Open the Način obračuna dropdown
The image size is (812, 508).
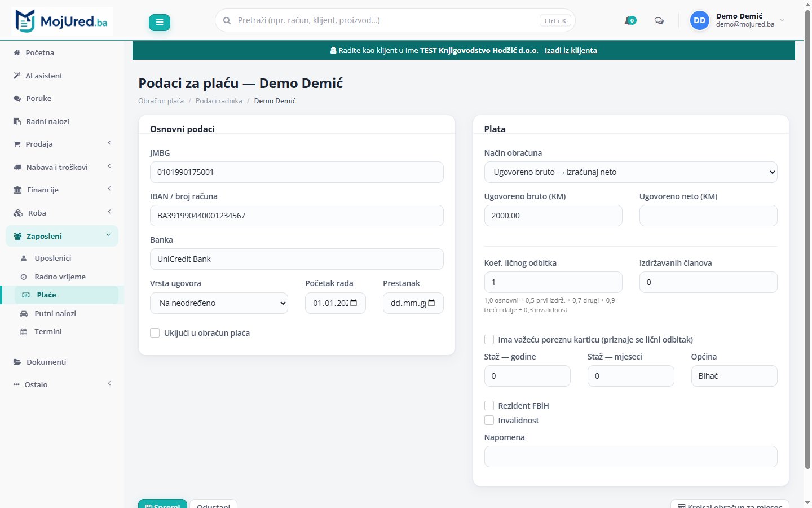(x=630, y=172)
